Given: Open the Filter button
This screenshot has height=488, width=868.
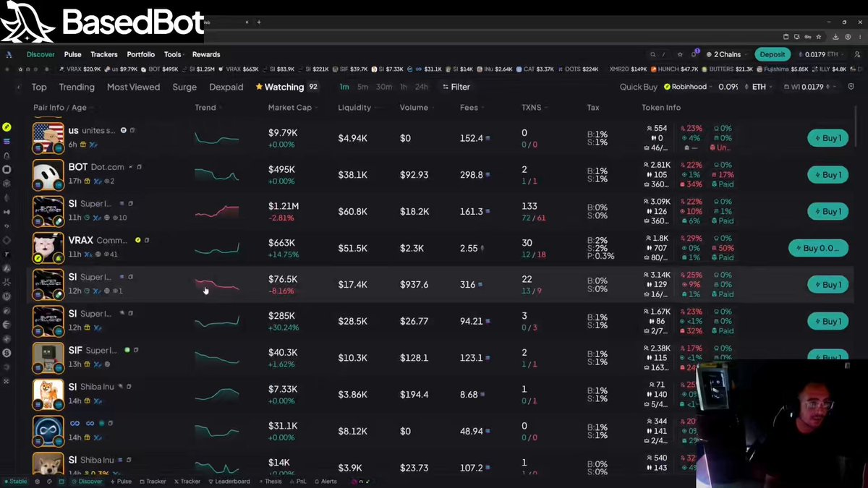Looking at the screenshot, I should pyautogui.click(x=456, y=87).
